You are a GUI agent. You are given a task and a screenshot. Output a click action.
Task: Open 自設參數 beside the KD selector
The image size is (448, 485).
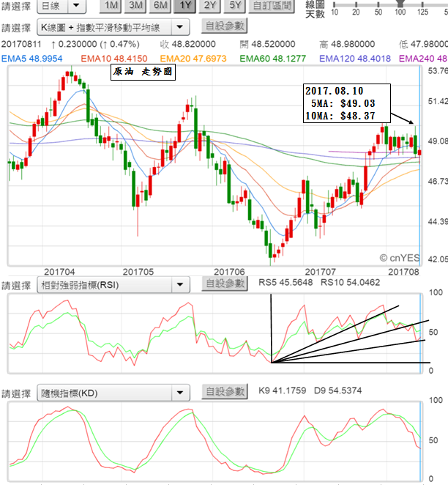225,391
